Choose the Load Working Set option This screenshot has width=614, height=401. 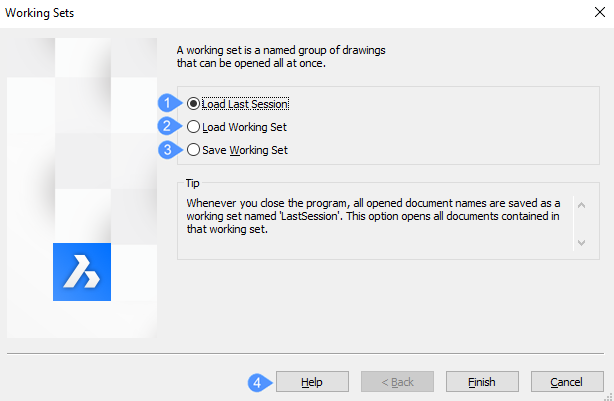194,127
